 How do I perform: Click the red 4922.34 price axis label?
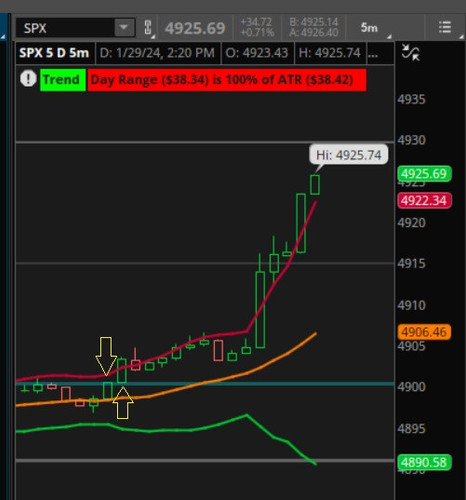click(x=424, y=201)
